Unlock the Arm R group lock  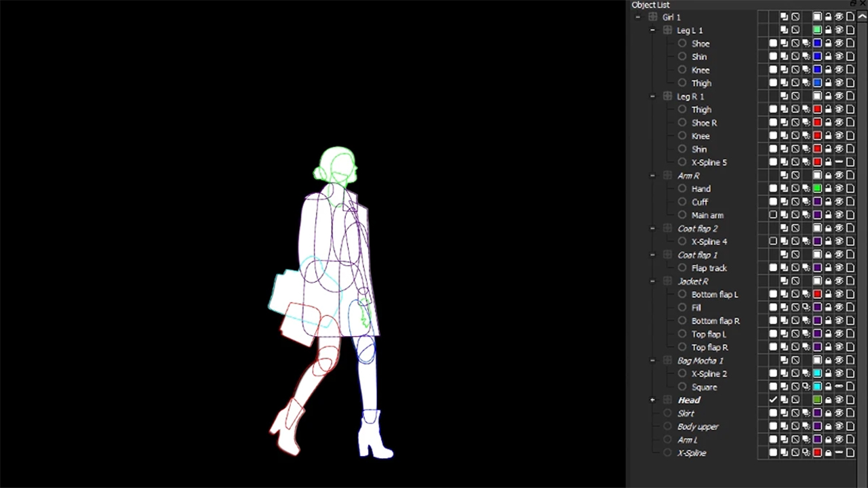point(828,175)
